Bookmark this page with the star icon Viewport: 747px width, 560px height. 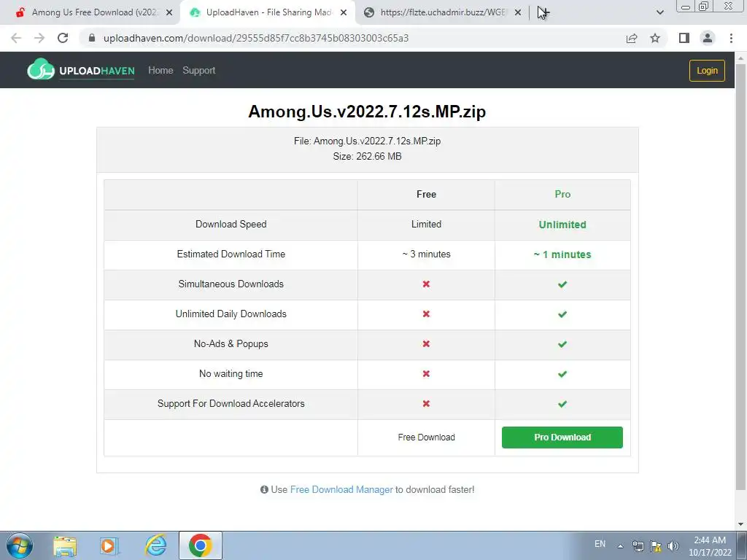[x=655, y=38]
